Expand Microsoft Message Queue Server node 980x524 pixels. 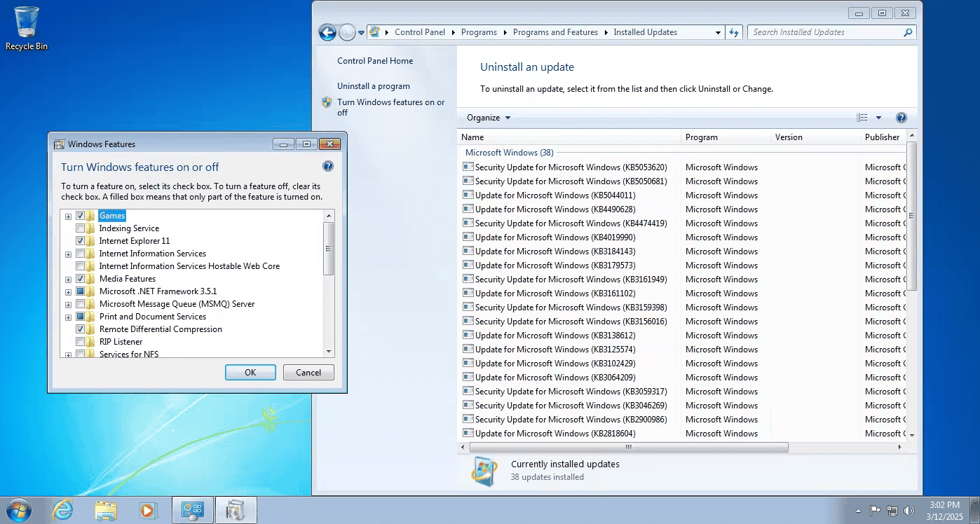tap(68, 305)
